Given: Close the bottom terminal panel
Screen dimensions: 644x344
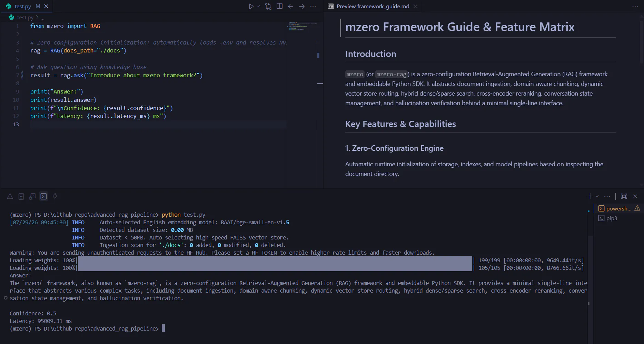Looking at the screenshot, I should [635, 196].
